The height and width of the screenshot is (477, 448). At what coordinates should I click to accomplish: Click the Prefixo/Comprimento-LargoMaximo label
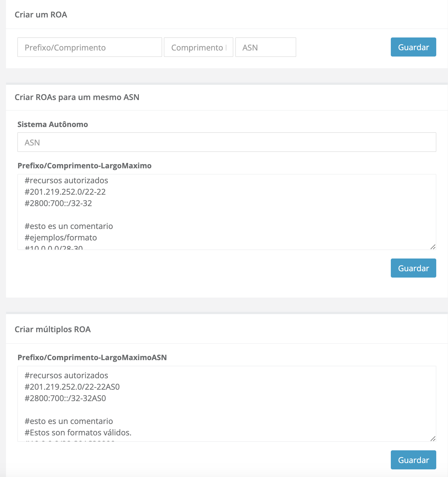tap(85, 166)
